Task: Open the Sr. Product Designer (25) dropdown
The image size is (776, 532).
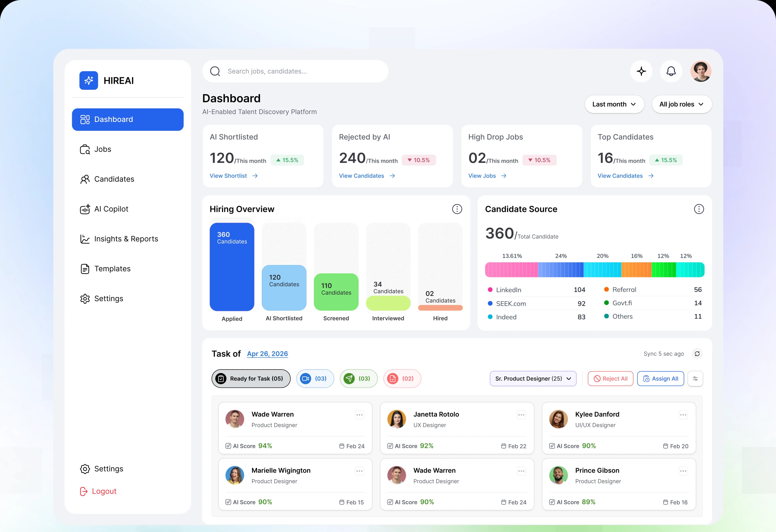Action: pos(533,378)
